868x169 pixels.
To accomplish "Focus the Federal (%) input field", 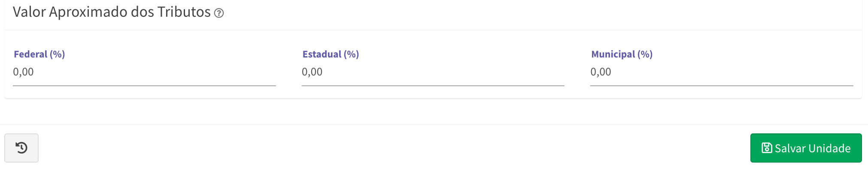I will click(x=144, y=72).
